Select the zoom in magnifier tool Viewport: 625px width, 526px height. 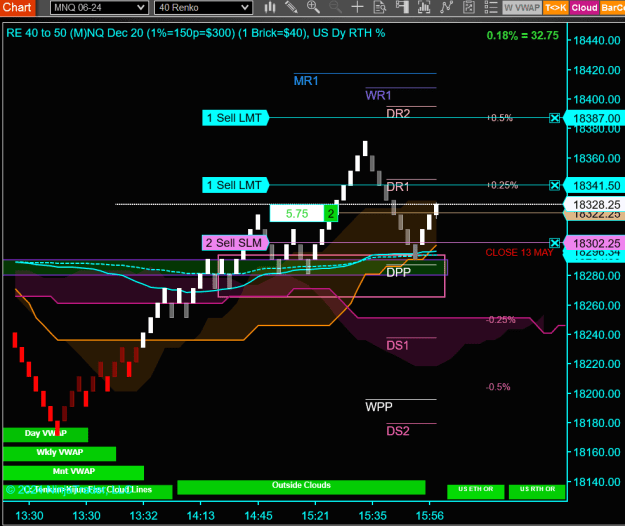click(x=313, y=7)
